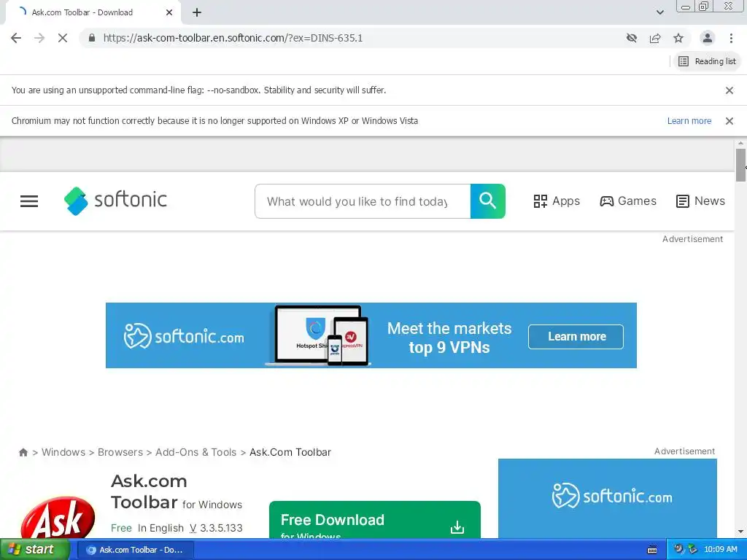This screenshot has width=747, height=560.
Task: Focus the Softonic search field
Action: coord(363,201)
